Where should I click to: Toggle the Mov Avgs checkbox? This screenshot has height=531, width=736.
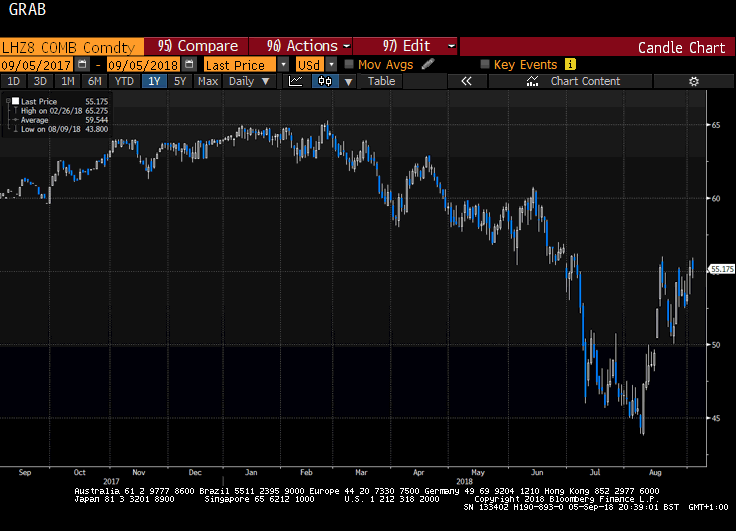[349, 64]
